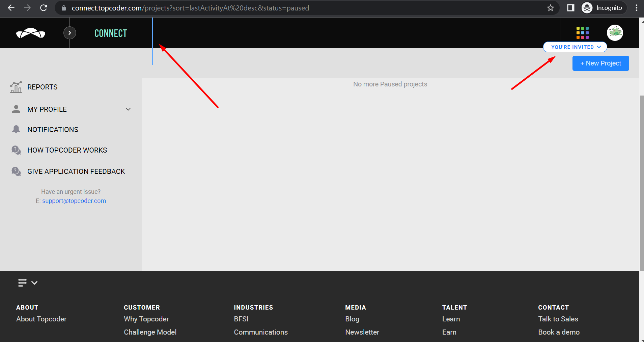Click the CUSTOMER footer heading
644x342 pixels.
(142, 308)
